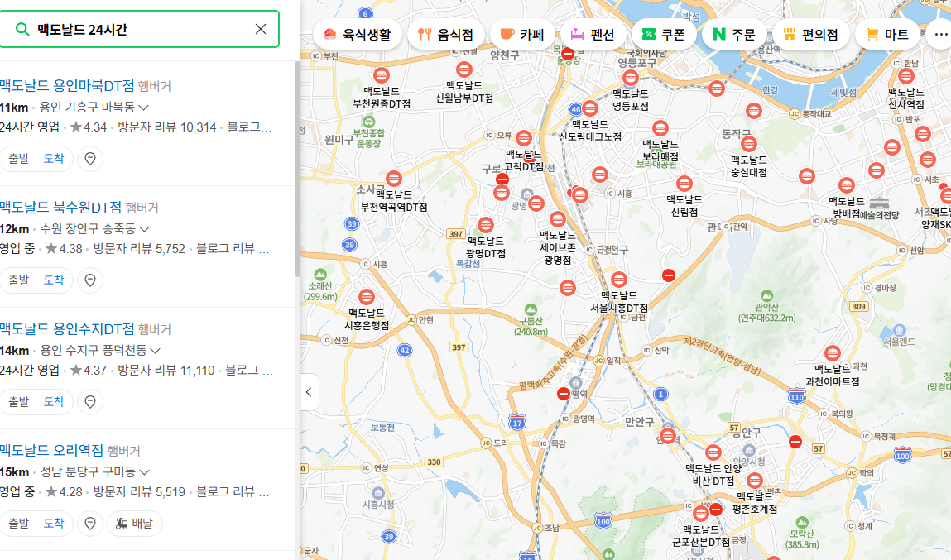Click 맥도날드 고척DT점 map marker
951x560 pixels.
click(523, 138)
